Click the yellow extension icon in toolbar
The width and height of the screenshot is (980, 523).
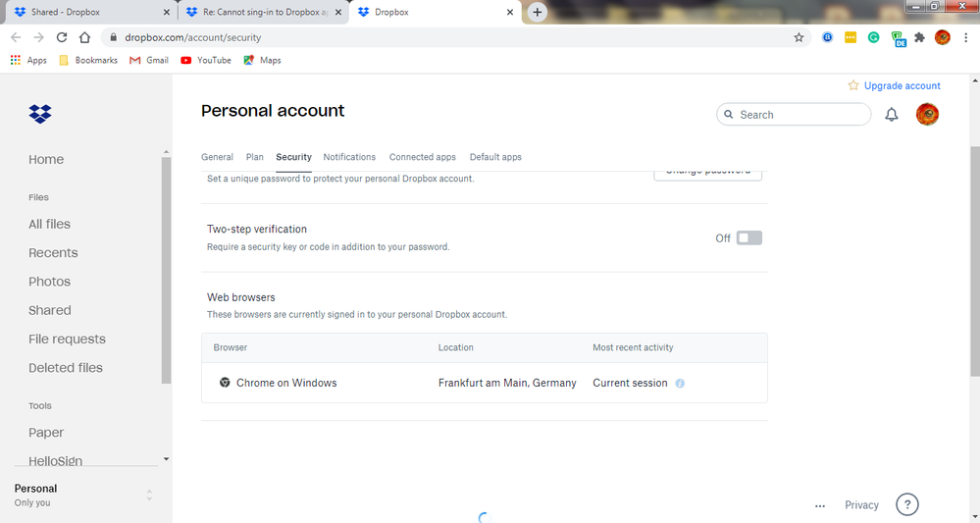850,37
